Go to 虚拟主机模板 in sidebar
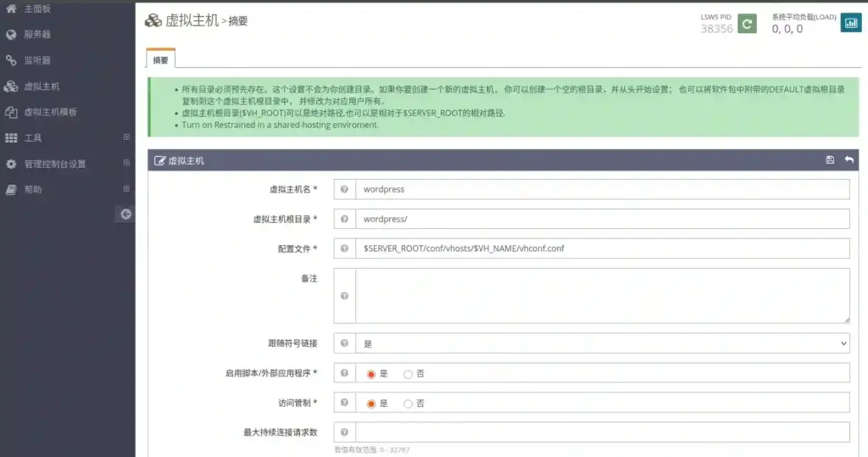Viewport: 868px width, 457px height. [x=50, y=112]
